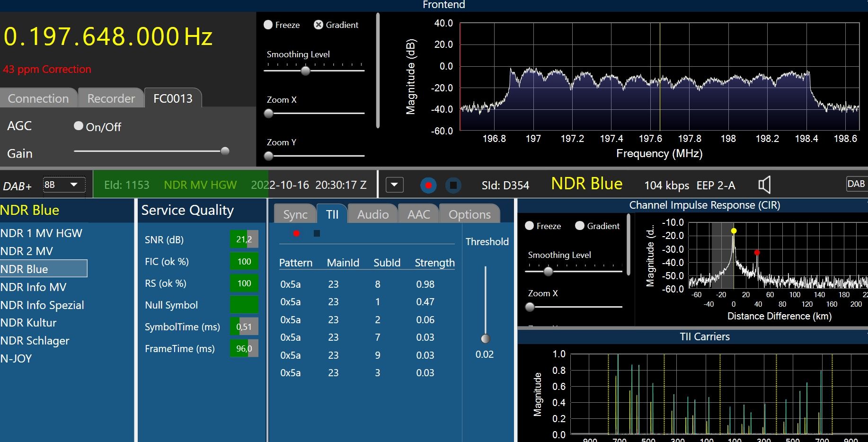Enable Freeze in the CIR panel

(x=530, y=226)
